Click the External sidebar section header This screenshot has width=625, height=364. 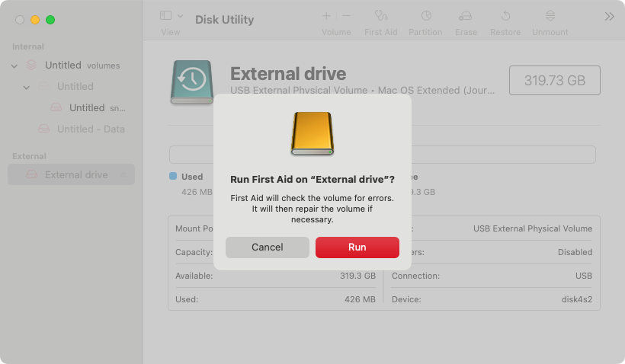coord(29,156)
